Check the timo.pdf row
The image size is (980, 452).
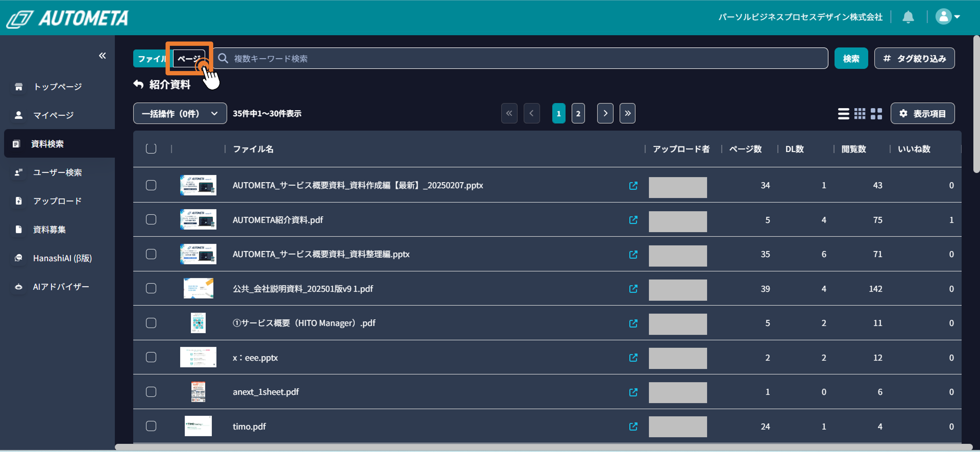pos(151,426)
